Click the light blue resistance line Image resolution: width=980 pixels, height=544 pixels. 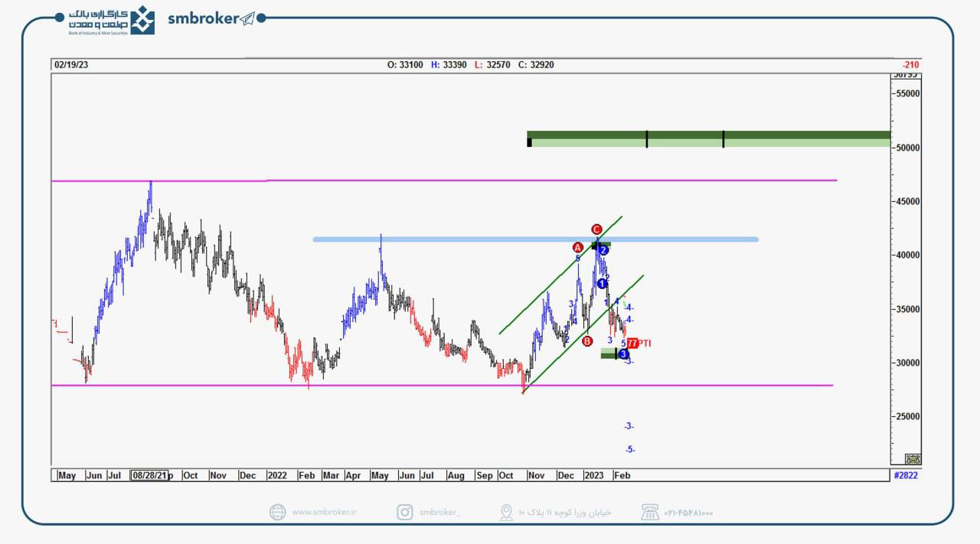tap(535, 239)
